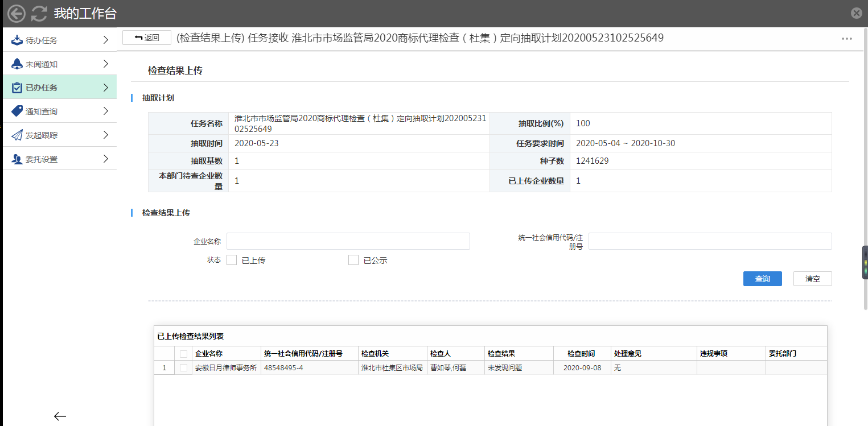
Task: Click the back arrow circle icon
Action: (17, 14)
